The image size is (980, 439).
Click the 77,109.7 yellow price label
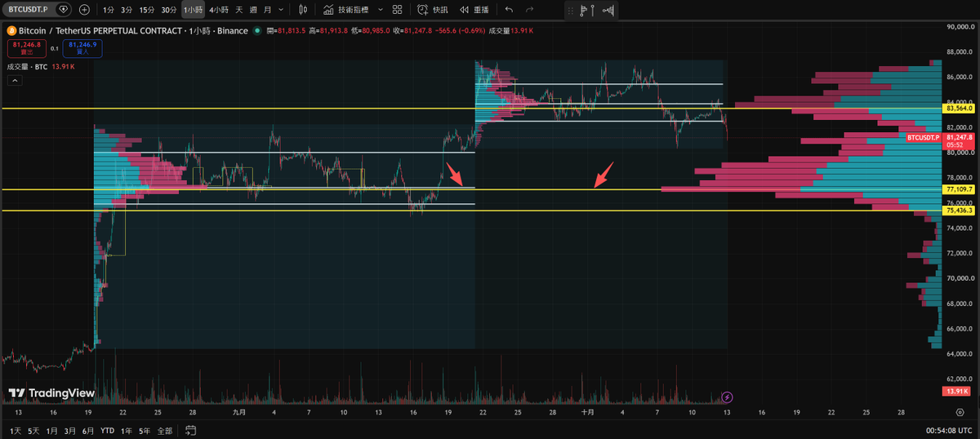click(960, 189)
